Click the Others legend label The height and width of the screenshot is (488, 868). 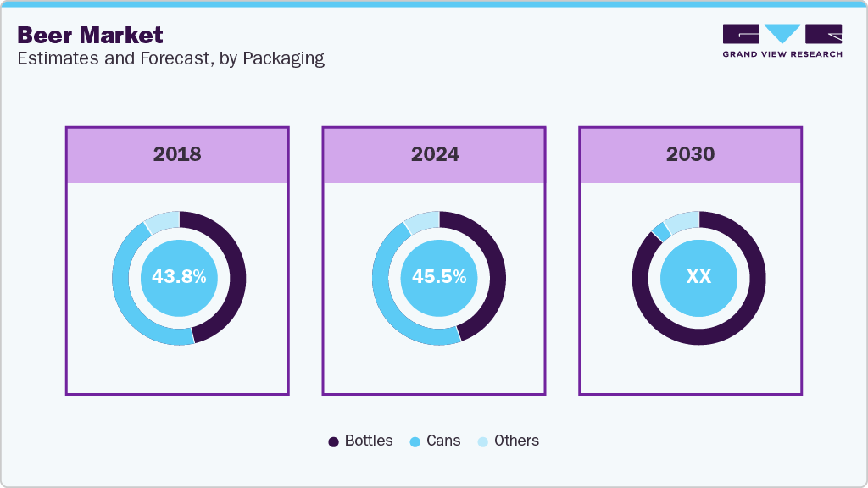click(x=516, y=441)
